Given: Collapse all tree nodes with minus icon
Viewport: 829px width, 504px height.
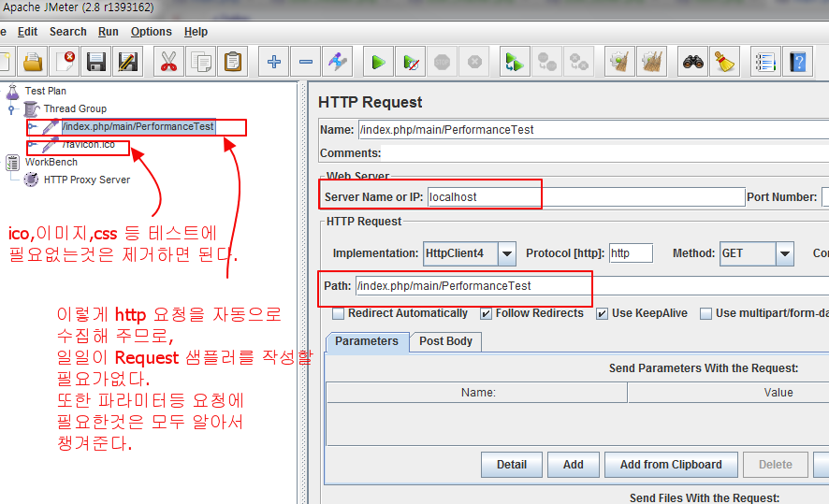Looking at the screenshot, I should pos(306,63).
